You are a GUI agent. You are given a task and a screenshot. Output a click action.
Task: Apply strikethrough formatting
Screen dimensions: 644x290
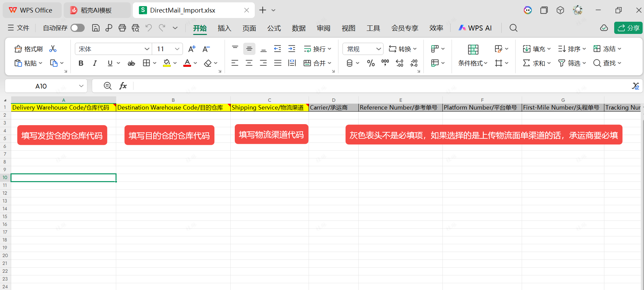131,63
